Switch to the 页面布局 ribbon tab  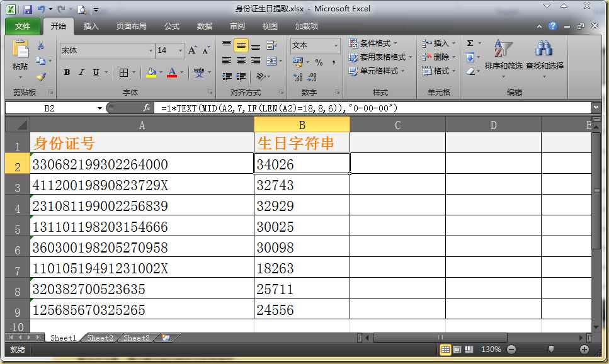pos(131,26)
